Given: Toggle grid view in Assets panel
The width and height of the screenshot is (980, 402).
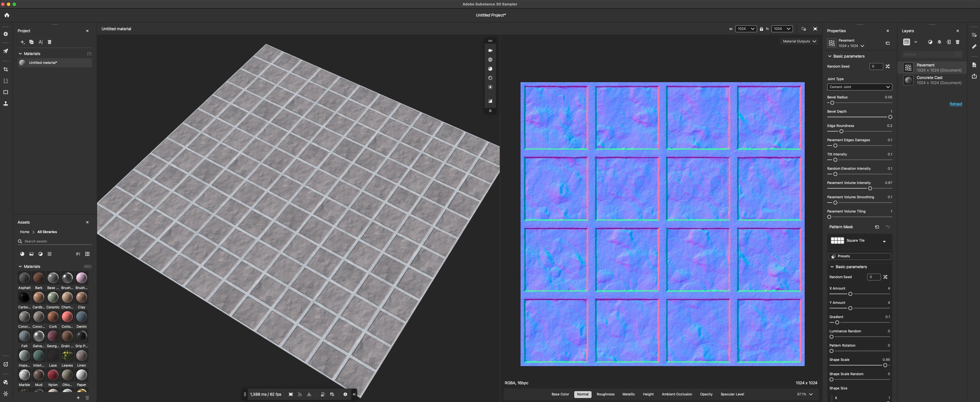Looking at the screenshot, I should pyautogui.click(x=87, y=254).
